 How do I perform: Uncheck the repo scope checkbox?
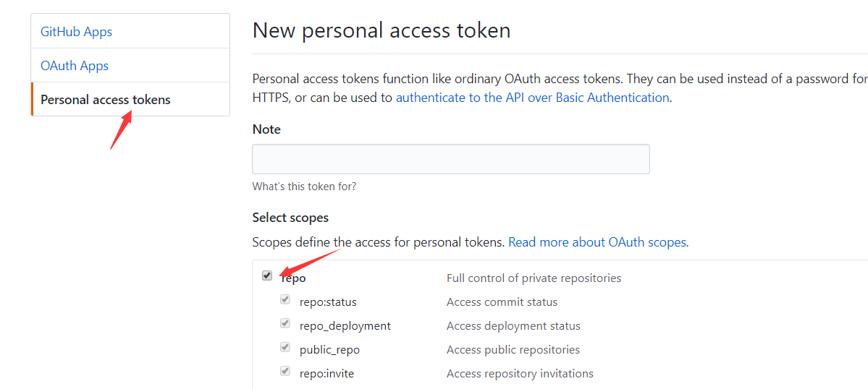coord(267,275)
